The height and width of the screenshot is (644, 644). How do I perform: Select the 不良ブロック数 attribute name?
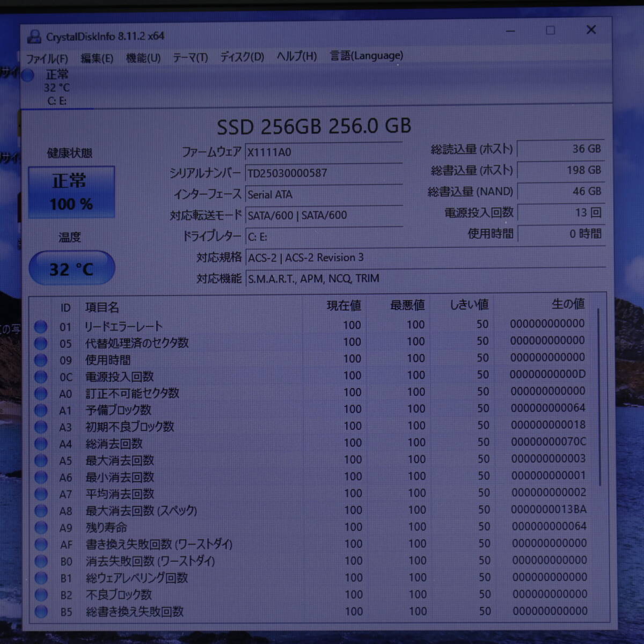pyautogui.click(x=119, y=595)
